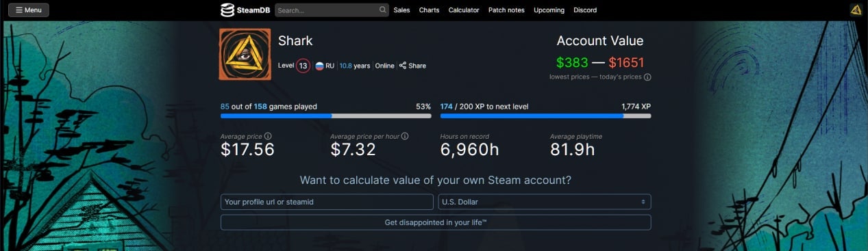Expand the U.S. Dollar currency dropdown
Image resolution: width=868 pixels, height=251 pixels.
coord(544,202)
